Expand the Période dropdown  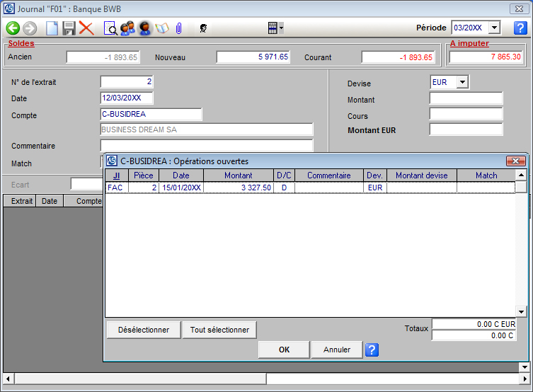(495, 28)
